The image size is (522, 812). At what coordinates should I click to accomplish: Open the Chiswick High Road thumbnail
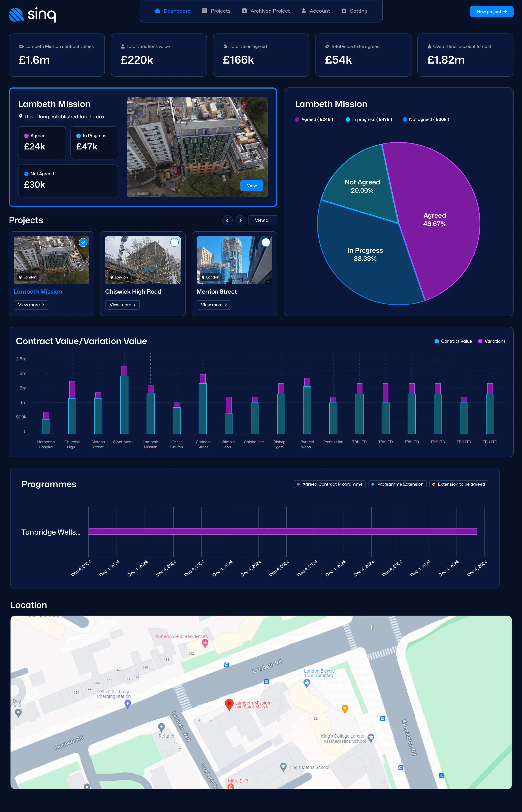click(143, 260)
